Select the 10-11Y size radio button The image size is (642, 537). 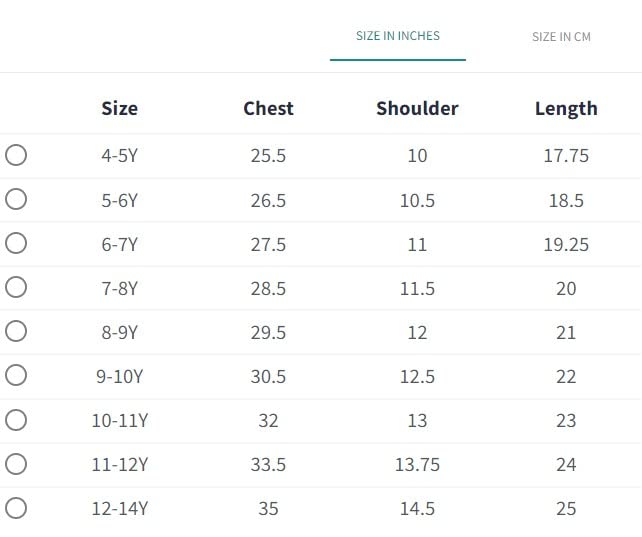(16, 419)
